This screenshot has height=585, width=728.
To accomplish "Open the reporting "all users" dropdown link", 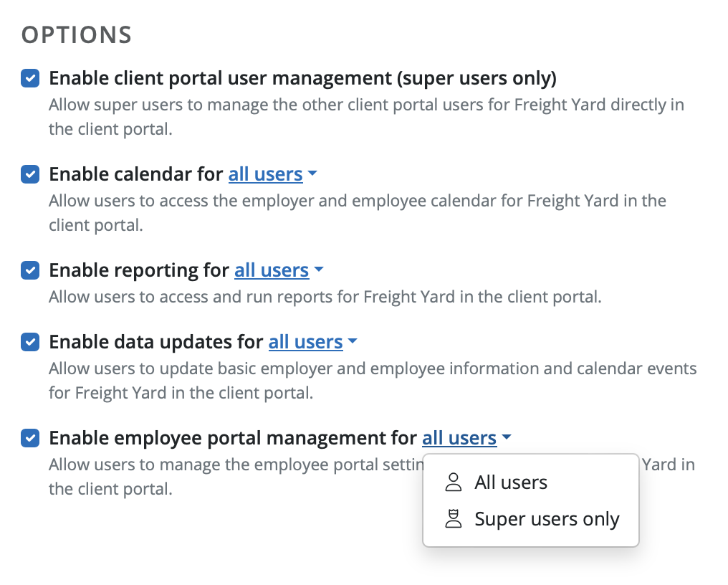I will tap(272, 270).
